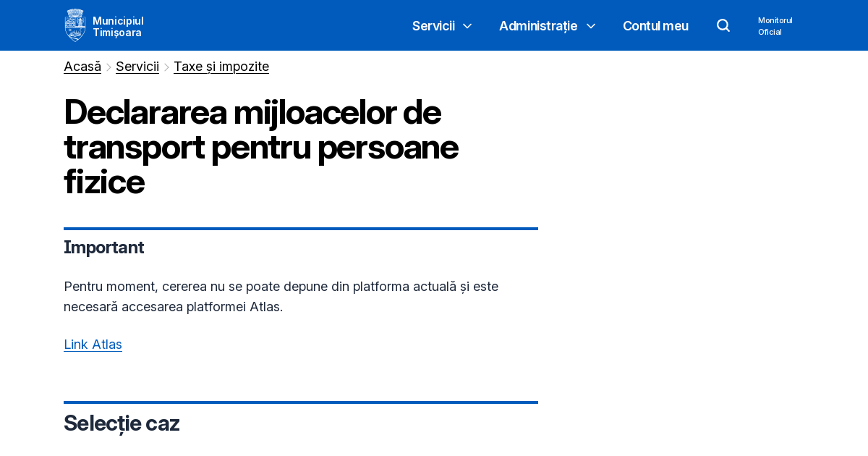868x456 pixels.
Task: Expand the Servicii navigation dropdown
Action: (433, 26)
